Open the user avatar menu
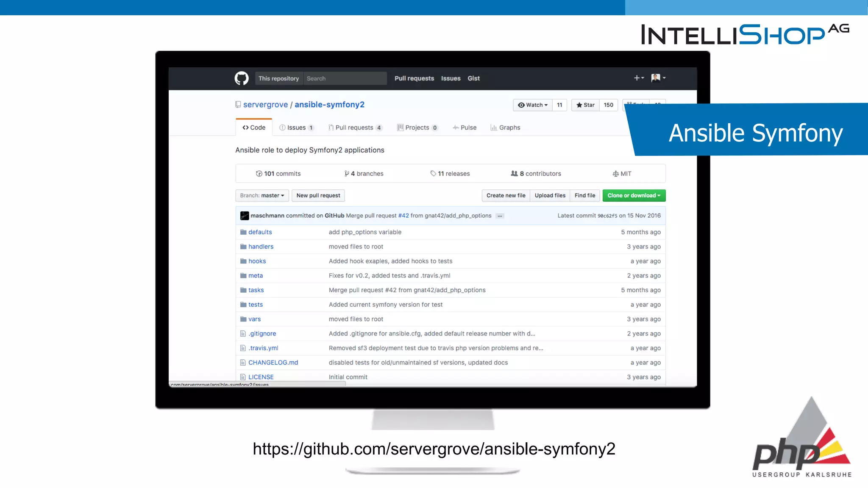 point(658,78)
